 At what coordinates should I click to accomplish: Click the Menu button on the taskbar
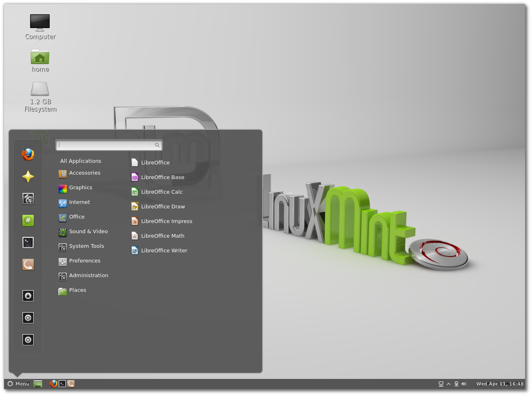pos(18,383)
